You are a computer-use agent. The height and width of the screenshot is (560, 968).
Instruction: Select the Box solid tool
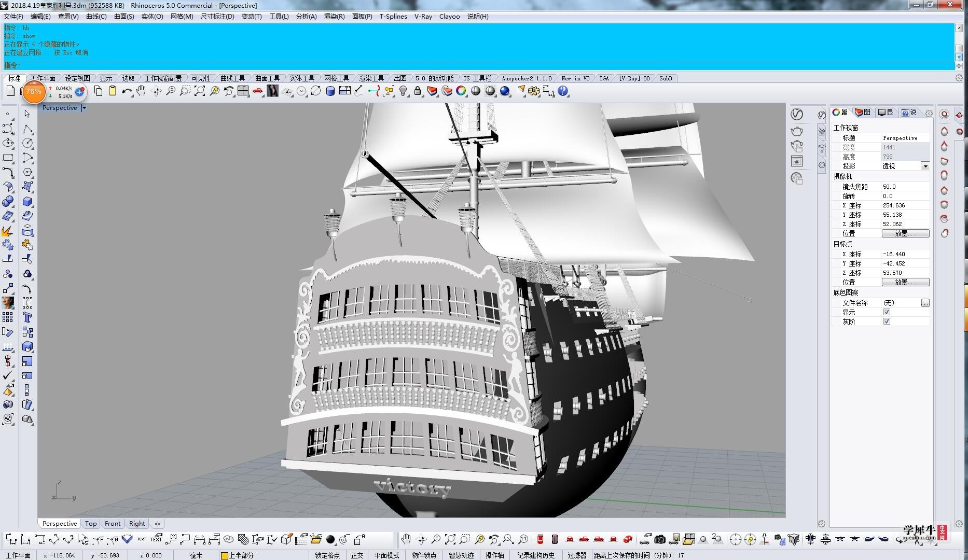point(27,201)
